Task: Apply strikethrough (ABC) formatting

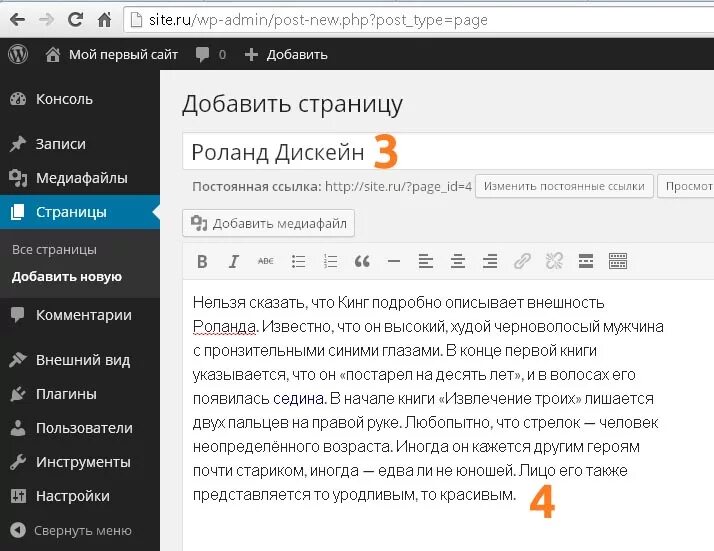Action: click(x=265, y=261)
